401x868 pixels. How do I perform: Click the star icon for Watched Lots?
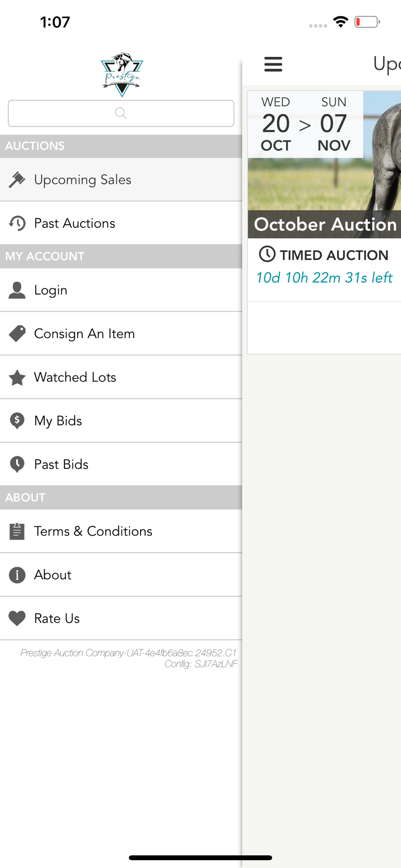click(17, 378)
